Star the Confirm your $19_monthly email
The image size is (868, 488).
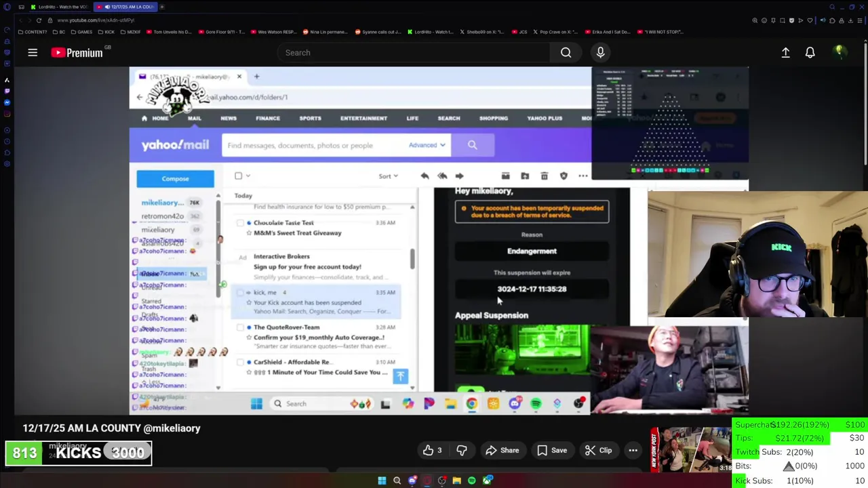coord(249,338)
